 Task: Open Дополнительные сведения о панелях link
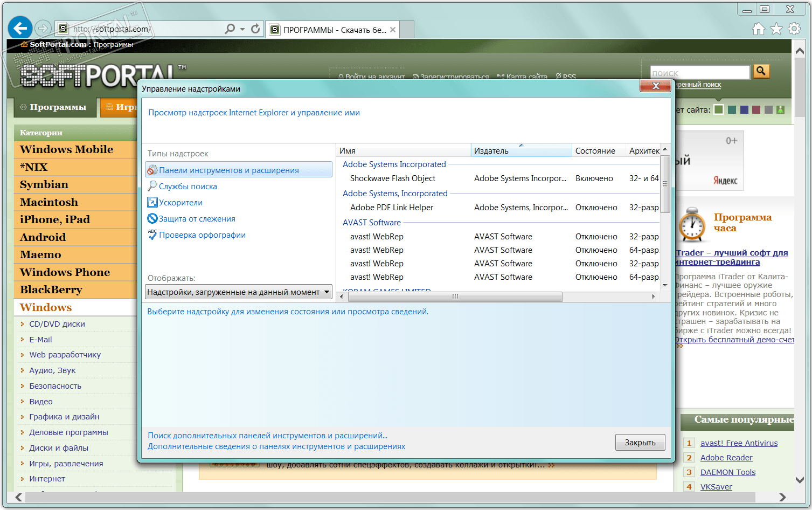[x=276, y=446]
